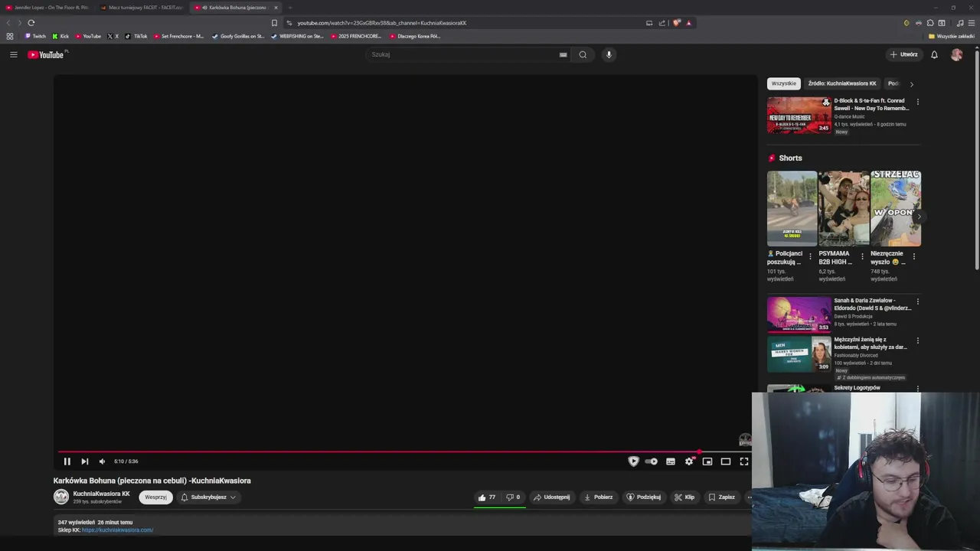Open menu for Mężczyźni żenią się video
The height and width of the screenshot is (551, 980).
(917, 341)
